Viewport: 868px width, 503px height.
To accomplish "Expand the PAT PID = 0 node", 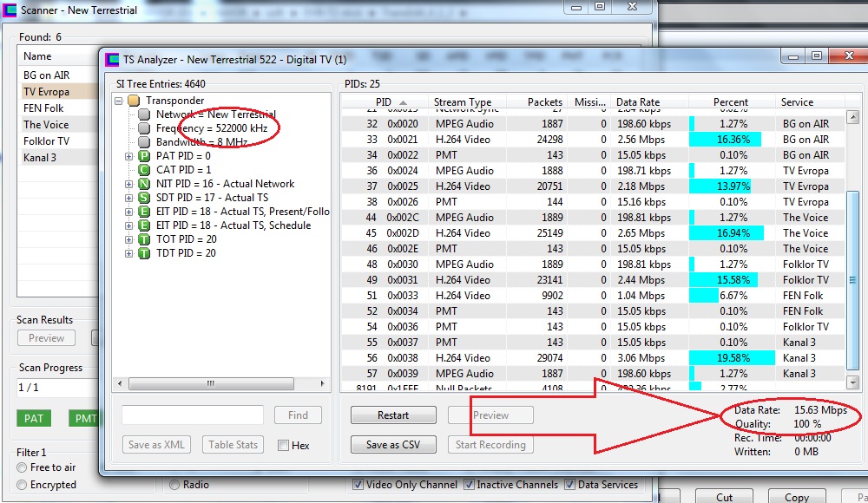I will [x=129, y=156].
